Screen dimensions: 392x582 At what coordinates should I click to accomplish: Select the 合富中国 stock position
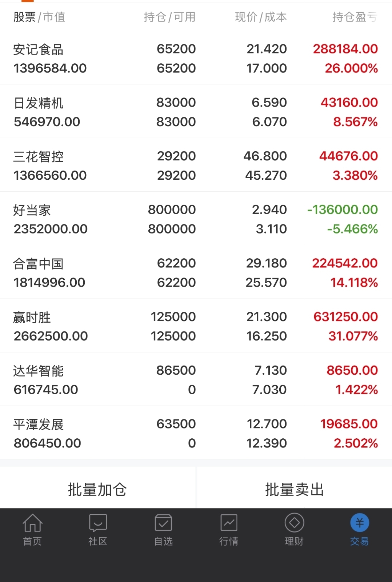coord(196,272)
